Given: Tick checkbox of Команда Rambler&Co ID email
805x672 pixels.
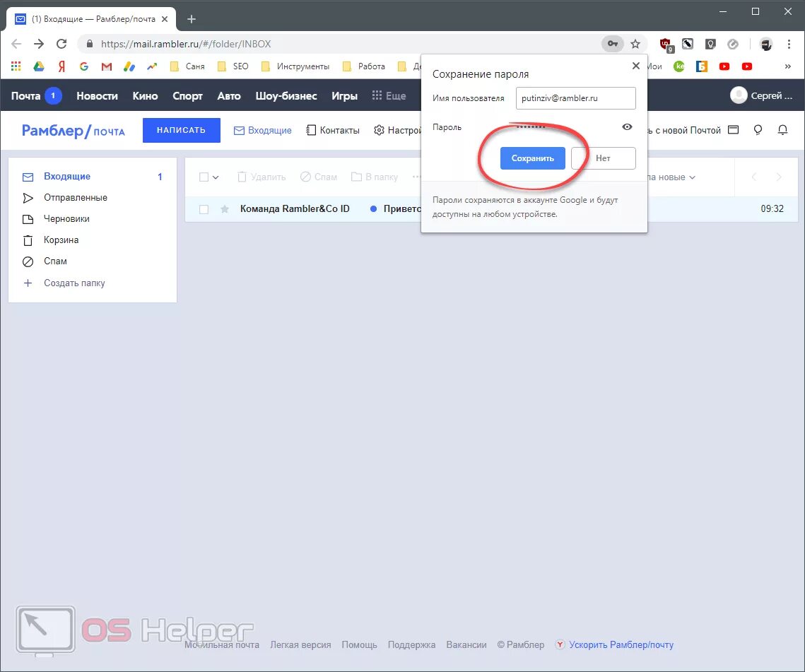Looking at the screenshot, I should [x=204, y=209].
